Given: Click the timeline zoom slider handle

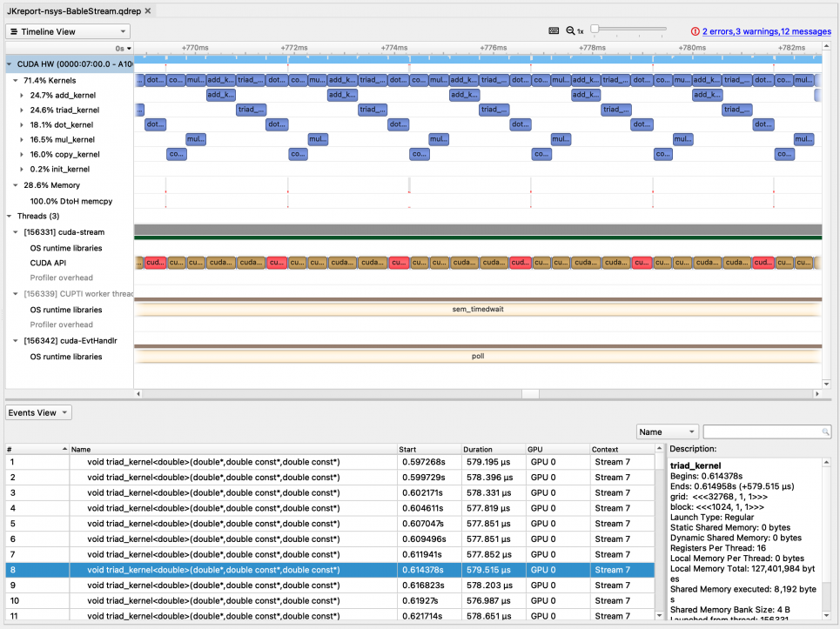Looking at the screenshot, I should [595, 30].
